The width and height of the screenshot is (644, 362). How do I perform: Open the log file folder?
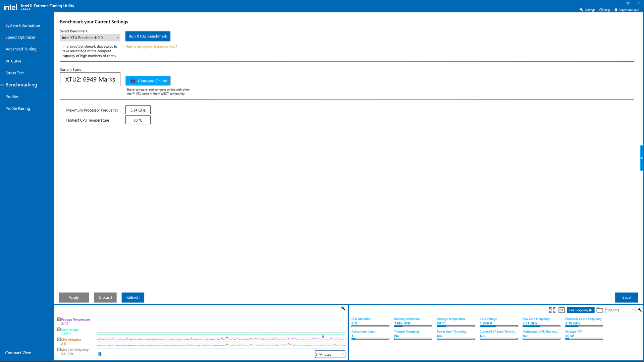coord(600,310)
